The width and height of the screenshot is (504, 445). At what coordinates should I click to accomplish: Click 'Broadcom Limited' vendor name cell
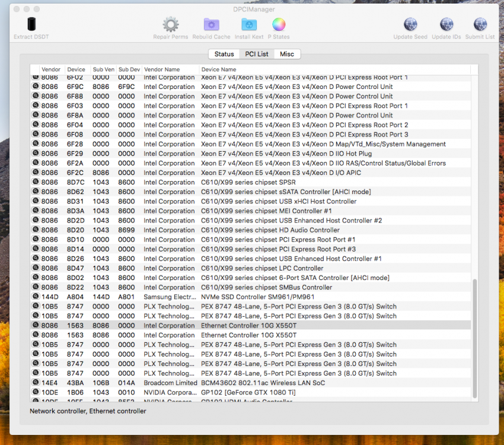coord(170,383)
